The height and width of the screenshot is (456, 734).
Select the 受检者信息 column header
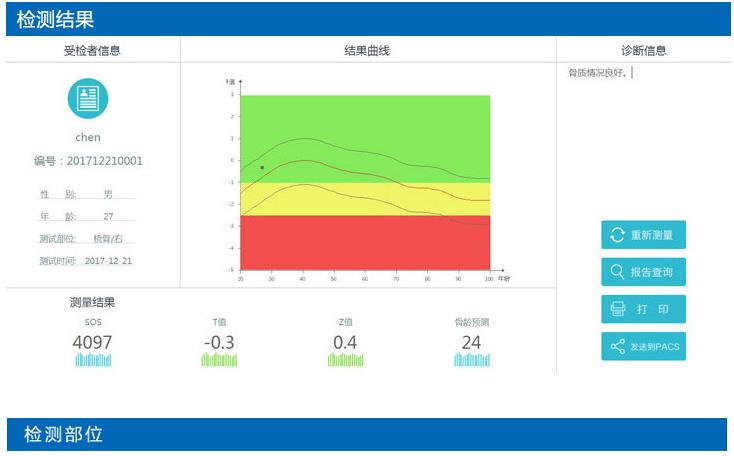point(92,50)
